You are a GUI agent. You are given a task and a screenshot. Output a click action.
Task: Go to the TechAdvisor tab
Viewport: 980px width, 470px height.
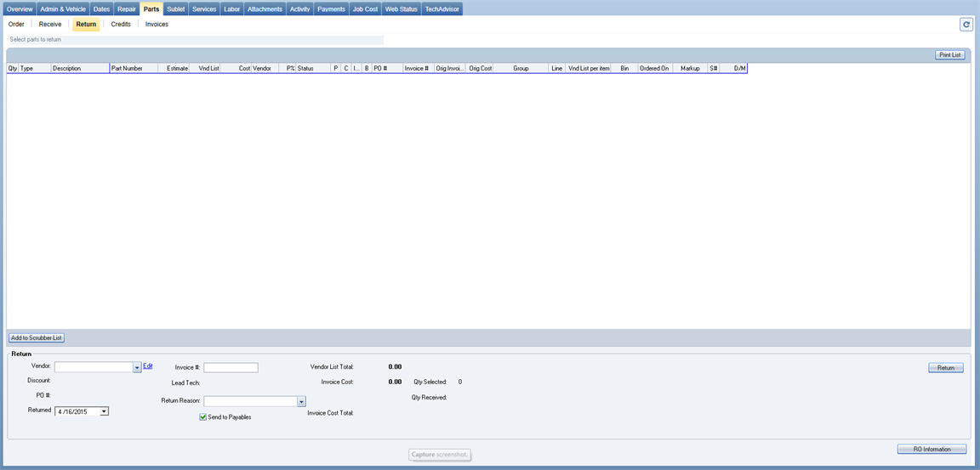pyautogui.click(x=442, y=9)
